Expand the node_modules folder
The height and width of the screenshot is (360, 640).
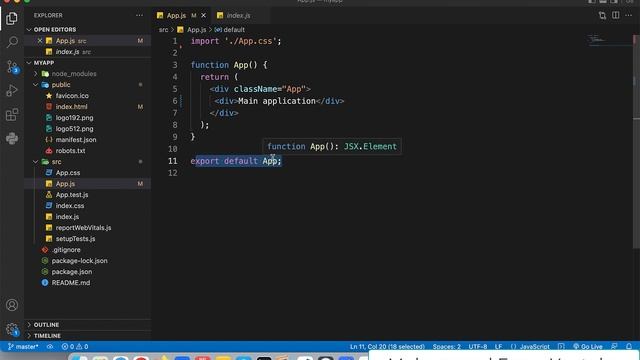click(x=74, y=74)
